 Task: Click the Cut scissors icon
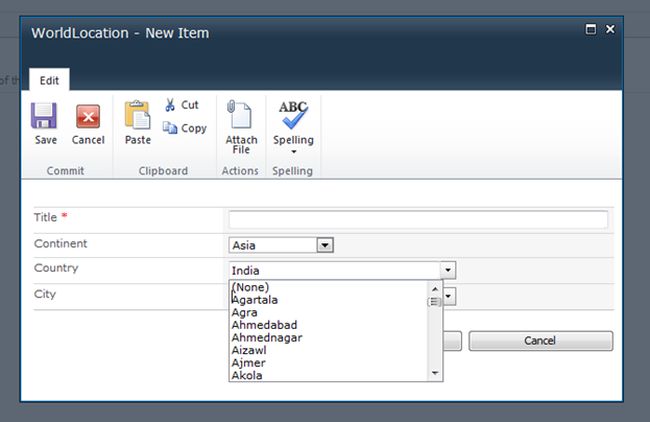click(x=170, y=105)
